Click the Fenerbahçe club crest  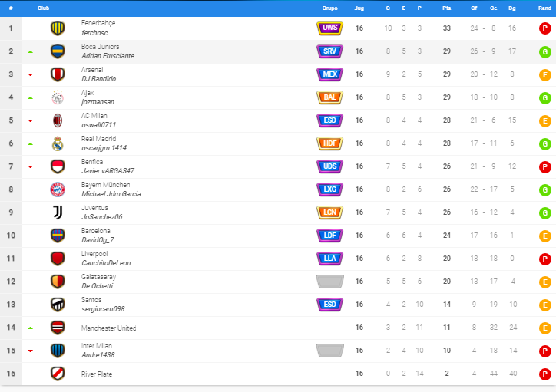(x=58, y=28)
